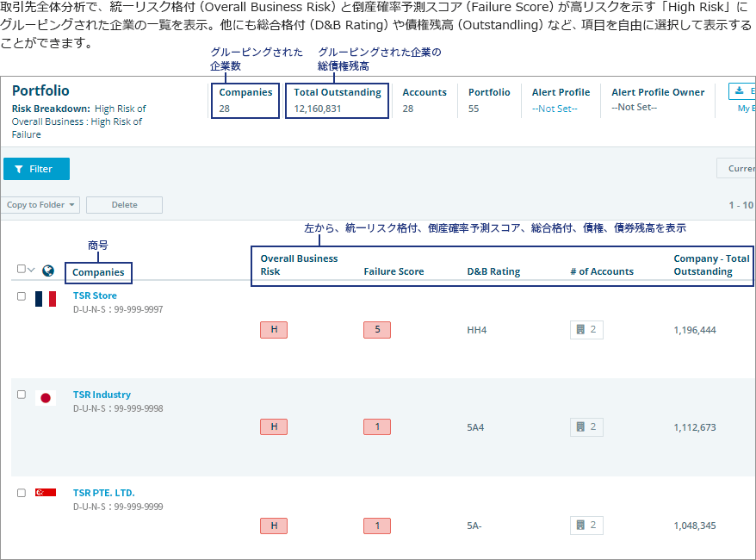
Task: Click failure score 1 badge for TSR PTE. LTD.
Action: (x=377, y=526)
